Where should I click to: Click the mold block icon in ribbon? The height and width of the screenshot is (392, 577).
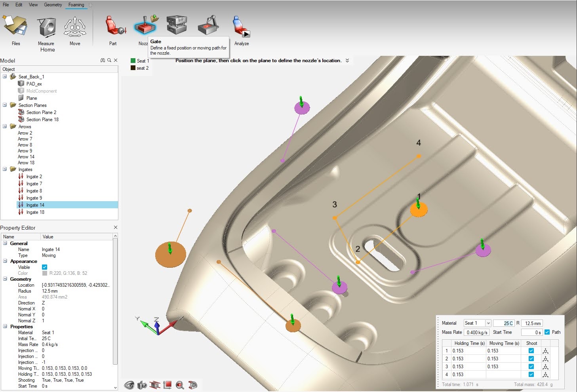[x=176, y=25]
